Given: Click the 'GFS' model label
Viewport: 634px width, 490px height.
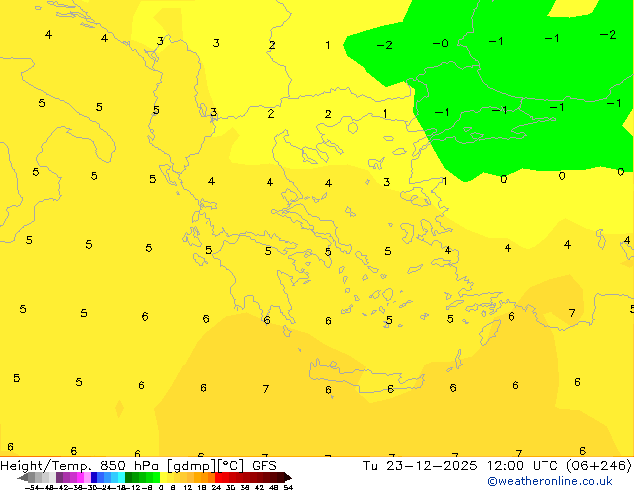Looking at the screenshot, I should tap(264, 466).
